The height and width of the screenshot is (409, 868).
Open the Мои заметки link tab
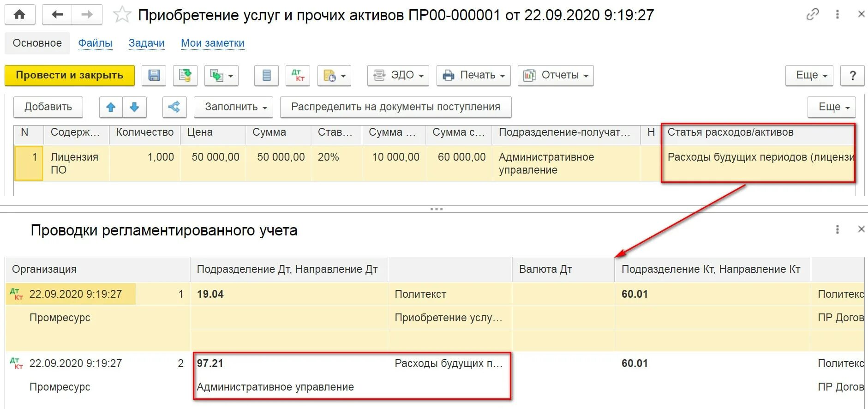click(x=213, y=43)
